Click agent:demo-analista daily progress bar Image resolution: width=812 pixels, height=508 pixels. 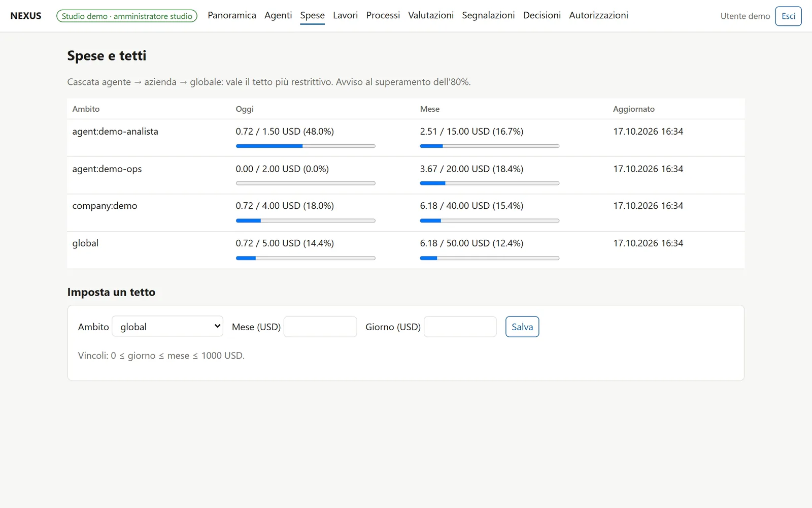306,146
